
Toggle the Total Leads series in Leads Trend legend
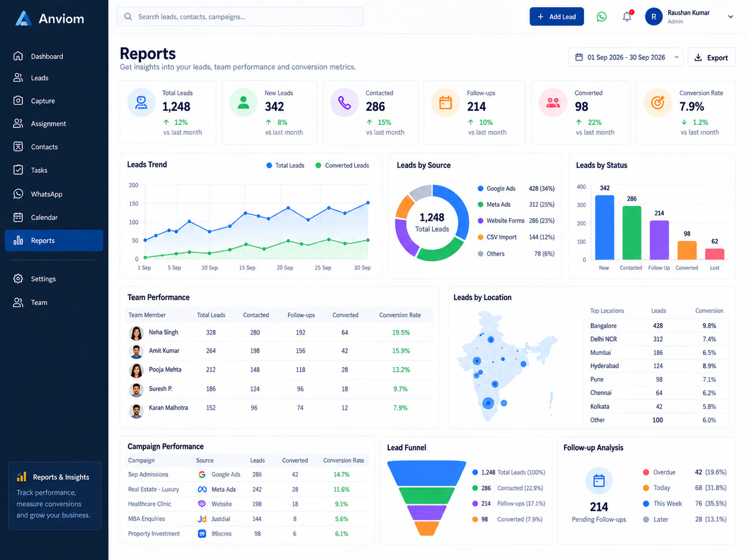(285, 166)
